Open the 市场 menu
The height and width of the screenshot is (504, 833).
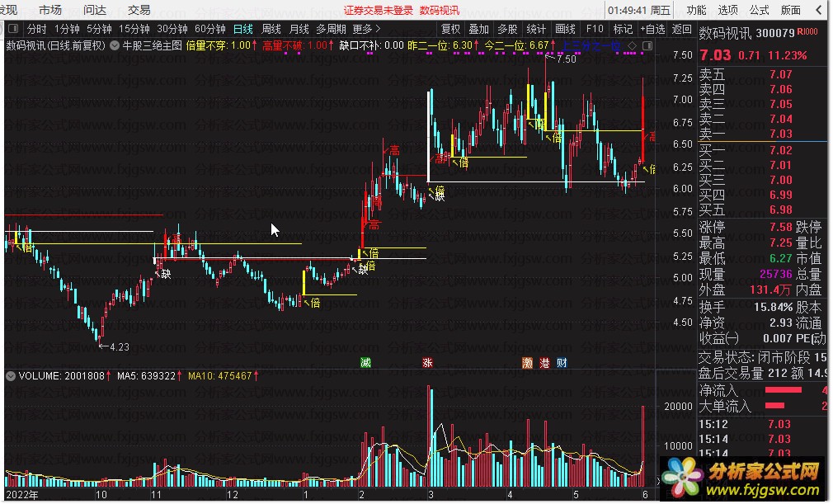(x=50, y=10)
